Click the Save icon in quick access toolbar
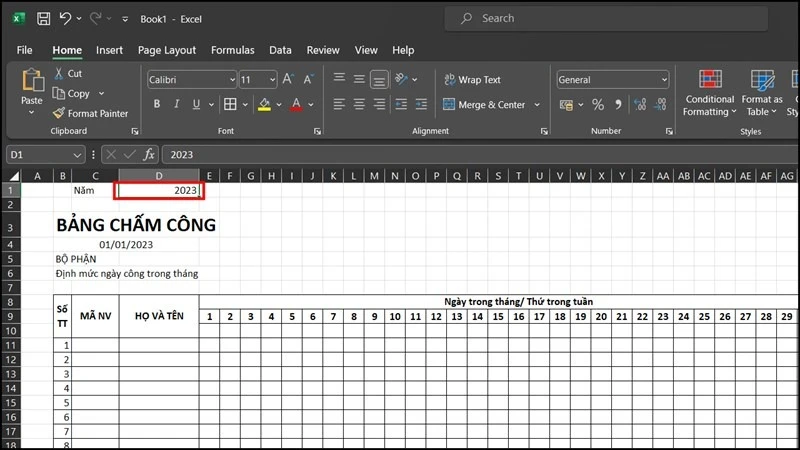Screen dimensions: 800x450 coord(44,19)
